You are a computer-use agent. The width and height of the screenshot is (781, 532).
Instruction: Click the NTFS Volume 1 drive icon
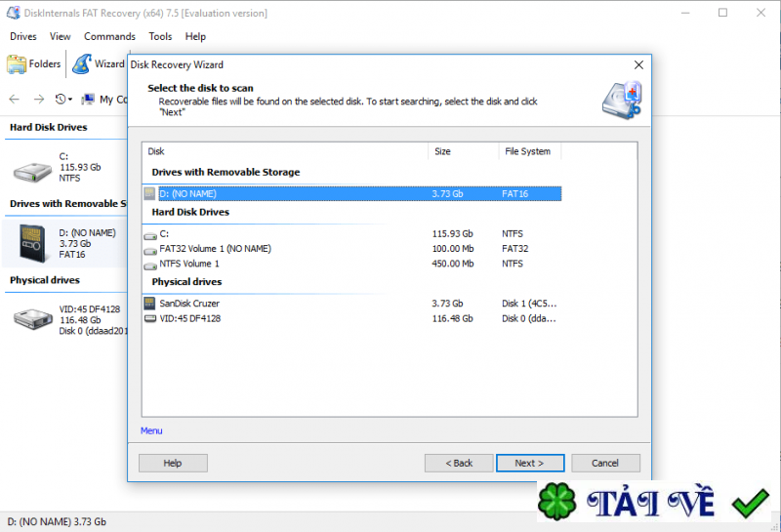[x=150, y=265]
